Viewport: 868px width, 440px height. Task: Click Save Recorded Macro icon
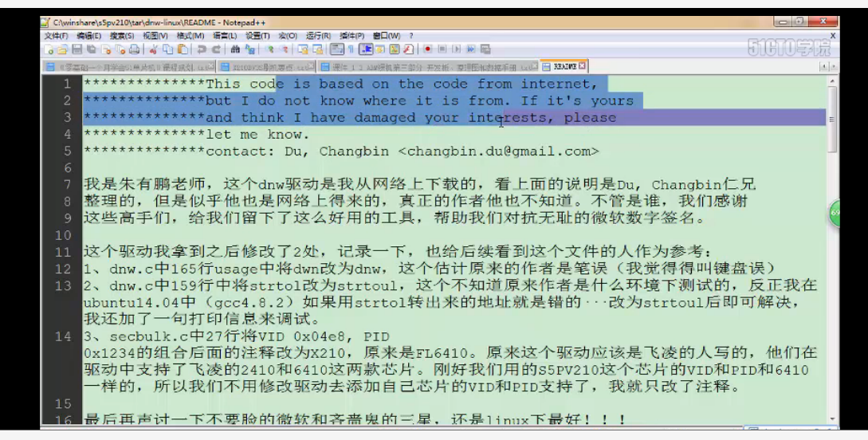(485, 49)
